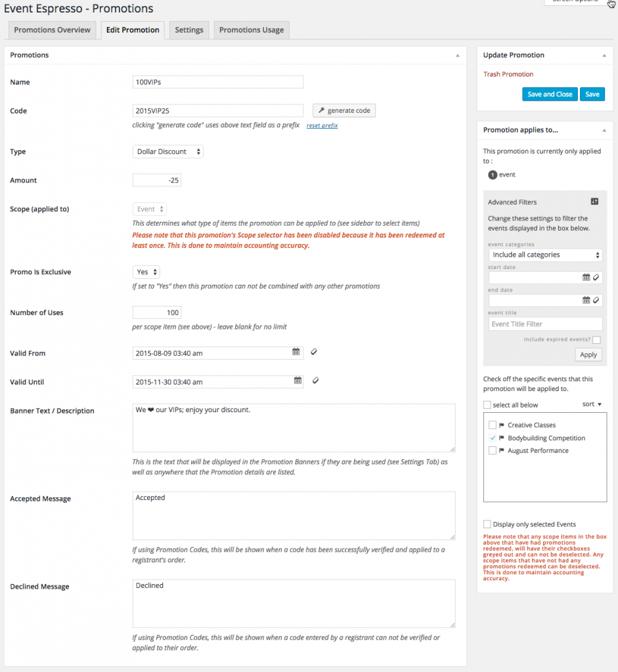Toggle the Bodybuilding Competition checkbox
The height and width of the screenshot is (672, 618).
pos(493,438)
